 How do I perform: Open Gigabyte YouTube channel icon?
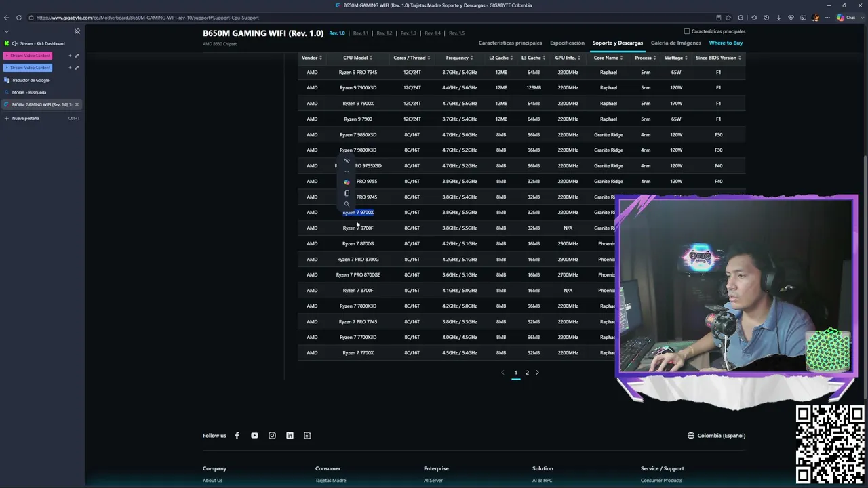click(x=254, y=436)
